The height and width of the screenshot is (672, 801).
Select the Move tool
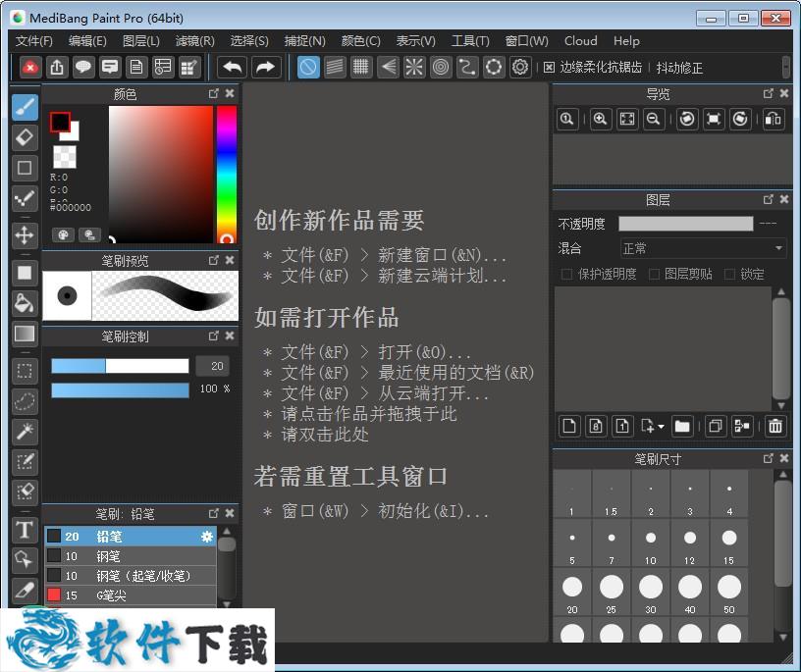(25, 235)
